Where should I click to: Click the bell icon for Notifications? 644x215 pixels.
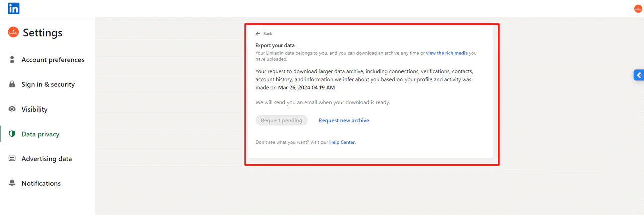click(x=12, y=183)
